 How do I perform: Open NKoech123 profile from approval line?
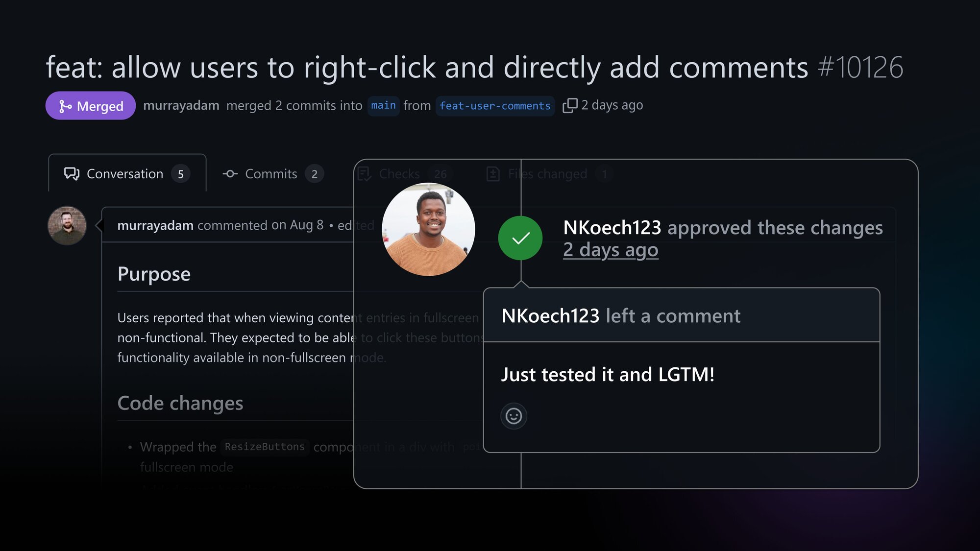click(612, 227)
